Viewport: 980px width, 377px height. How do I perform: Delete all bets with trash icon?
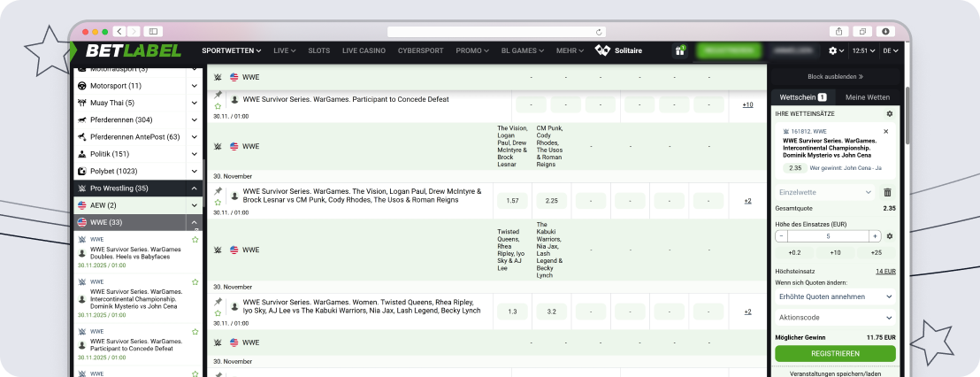[887, 192]
